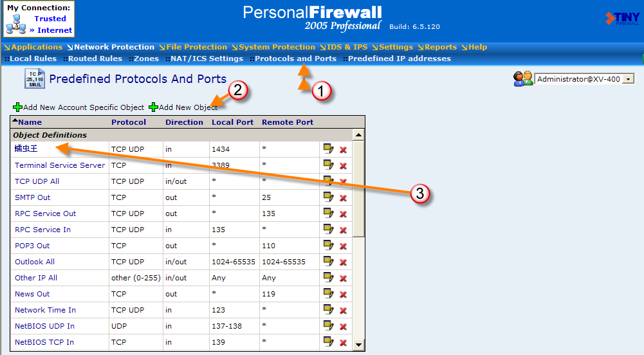Sort table by Direction column
644x355 pixels.
(x=184, y=122)
